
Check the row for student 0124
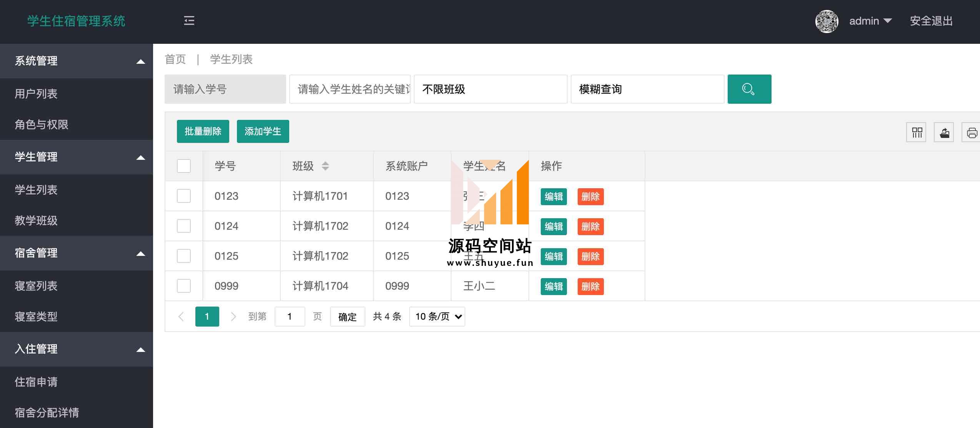coord(184,226)
